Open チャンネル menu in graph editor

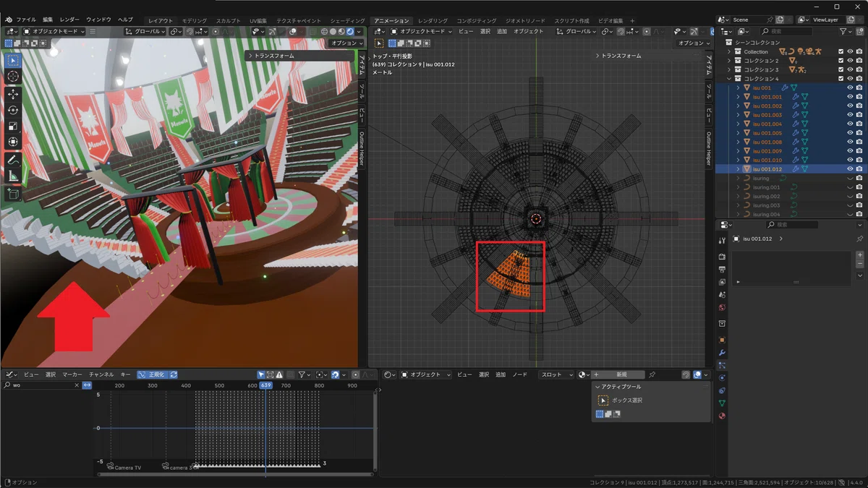(x=101, y=374)
